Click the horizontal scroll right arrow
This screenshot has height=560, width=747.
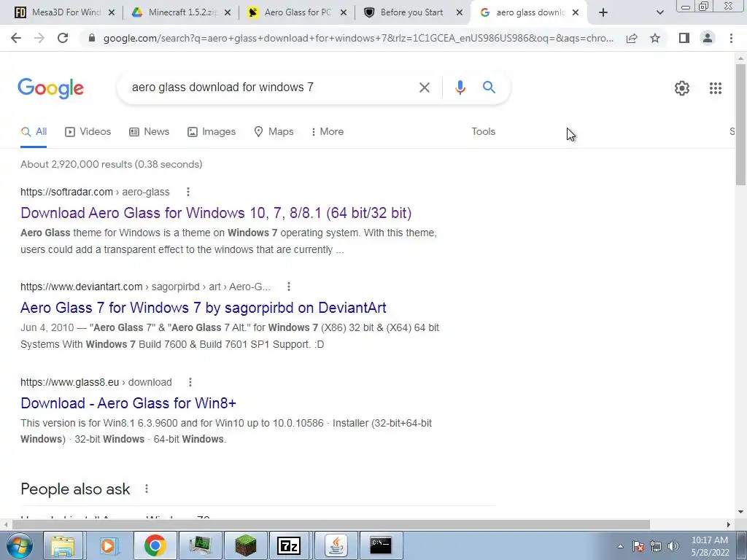(x=729, y=524)
